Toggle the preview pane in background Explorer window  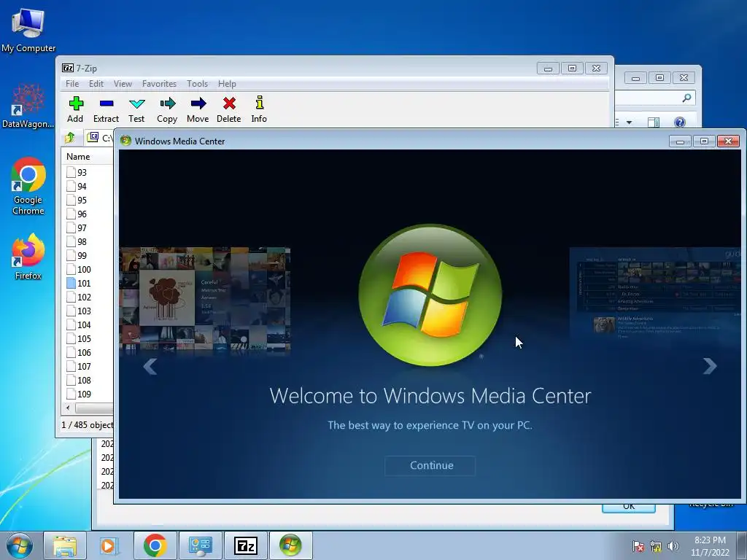pos(654,122)
